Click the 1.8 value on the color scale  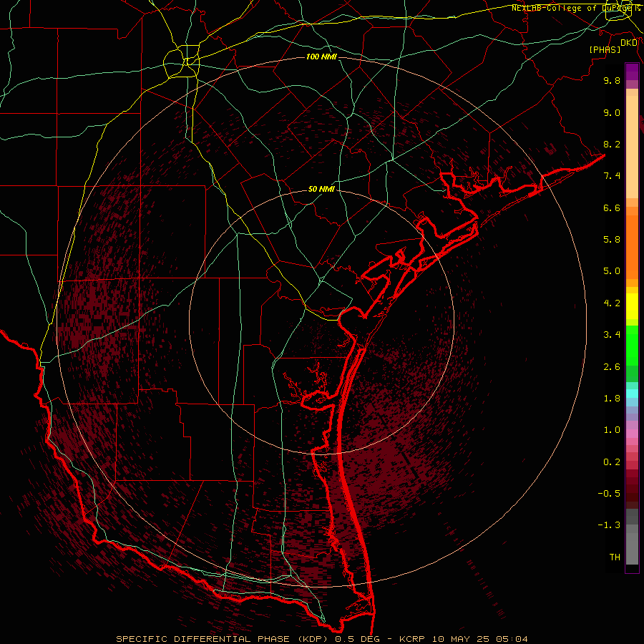coord(612,399)
